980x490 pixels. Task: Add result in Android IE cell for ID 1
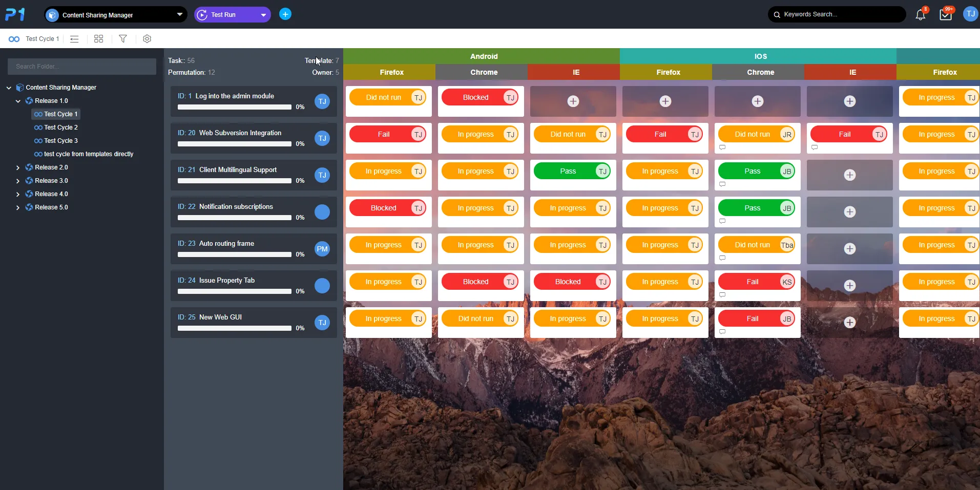tap(573, 101)
